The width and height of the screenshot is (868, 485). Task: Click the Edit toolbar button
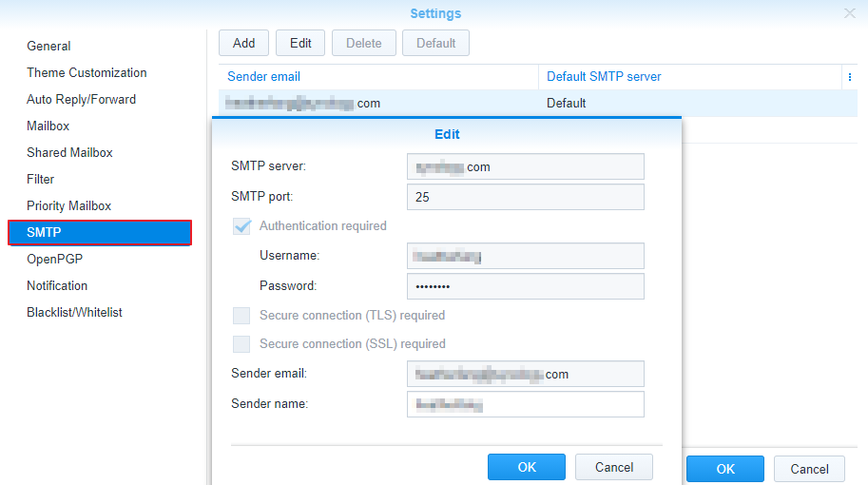point(300,43)
